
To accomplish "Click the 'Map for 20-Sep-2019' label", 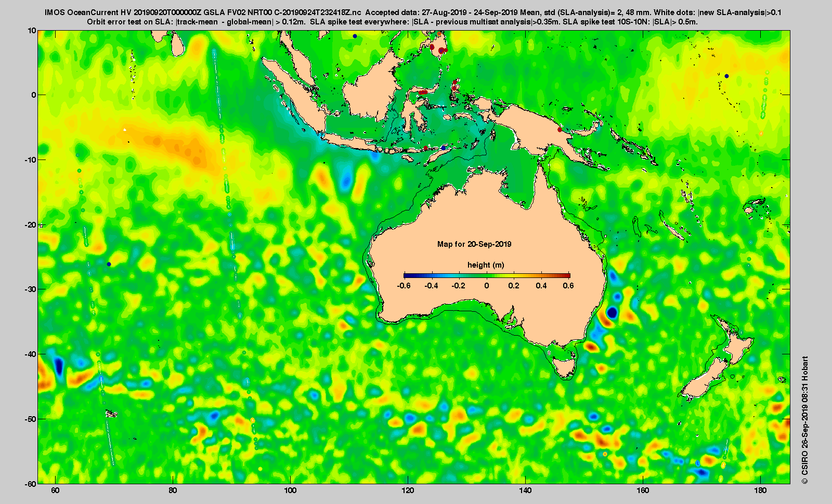I will tap(474, 244).
